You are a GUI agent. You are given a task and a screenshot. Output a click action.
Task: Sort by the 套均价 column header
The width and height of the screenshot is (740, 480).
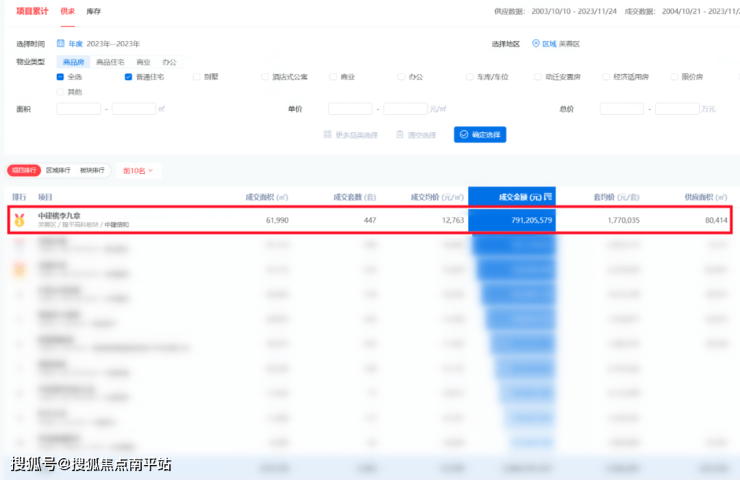point(616,197)
